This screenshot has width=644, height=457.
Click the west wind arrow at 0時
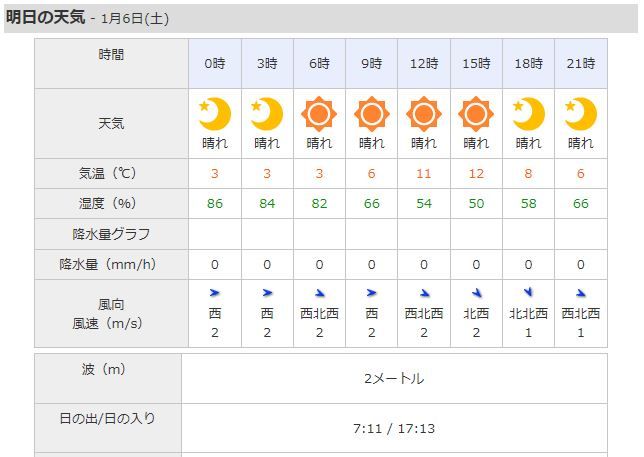coord(215,293)
